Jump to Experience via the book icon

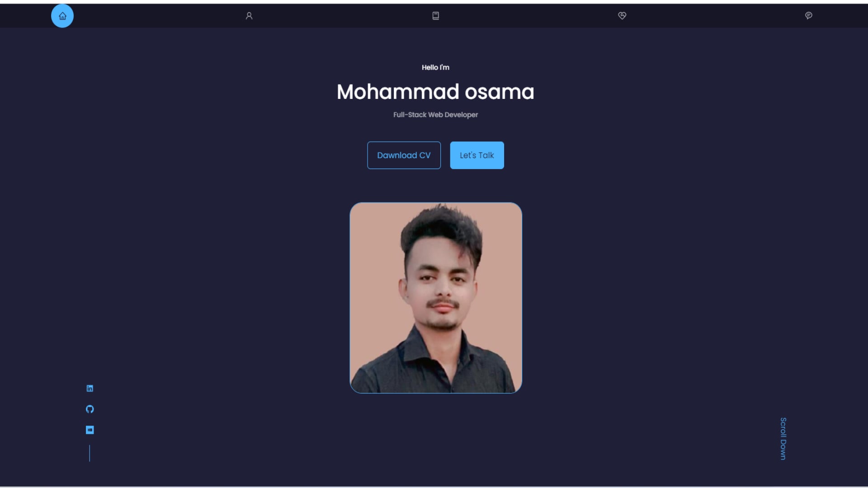click(436, 16)
